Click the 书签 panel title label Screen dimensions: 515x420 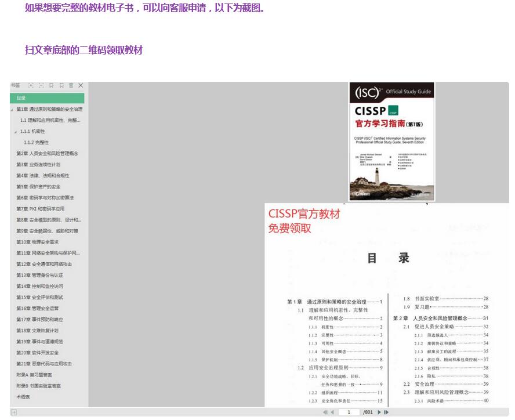pos(16,85)
